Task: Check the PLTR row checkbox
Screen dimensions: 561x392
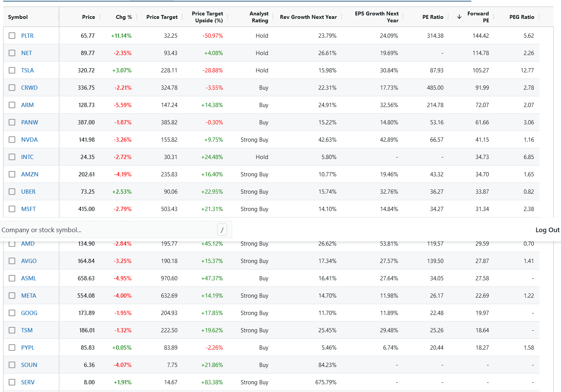Action: pos(12,35)
